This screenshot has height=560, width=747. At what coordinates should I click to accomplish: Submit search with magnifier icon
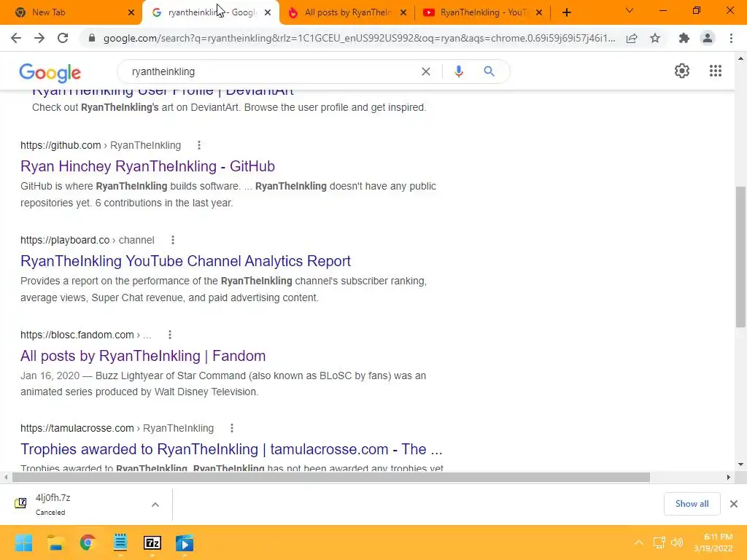pyautogui.click(x=489, y=71)
